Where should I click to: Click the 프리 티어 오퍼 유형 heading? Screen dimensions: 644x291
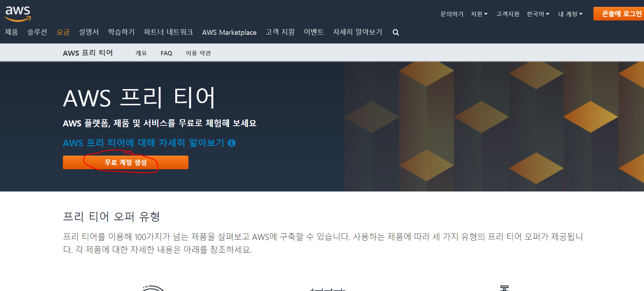pyautogui.click(x=112, y=217)
